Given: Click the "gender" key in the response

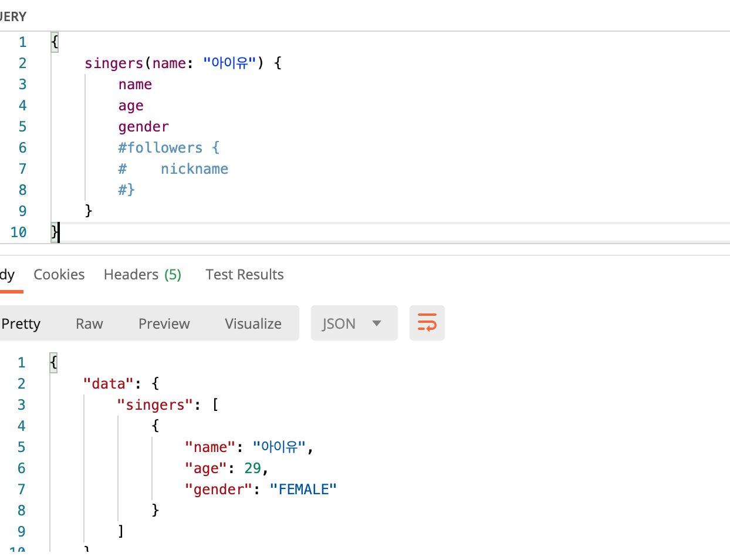Looking at the screenshot, I should tap(219, 490).
